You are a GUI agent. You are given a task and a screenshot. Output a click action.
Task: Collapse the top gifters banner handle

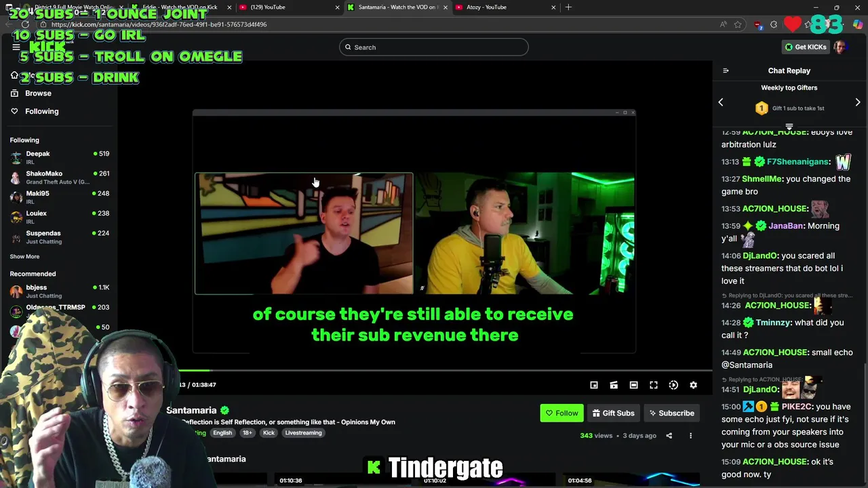pyautogui.click(x=789, y=126)
